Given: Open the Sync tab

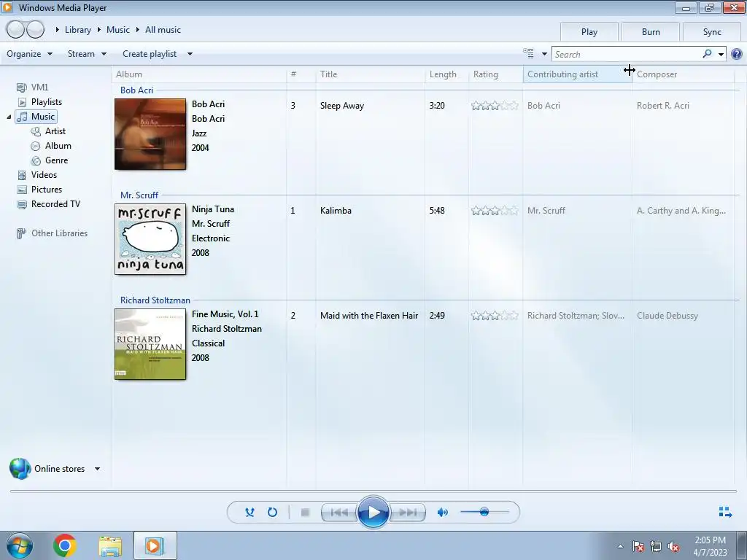Looking at the screenshot, I should (712, 32).
